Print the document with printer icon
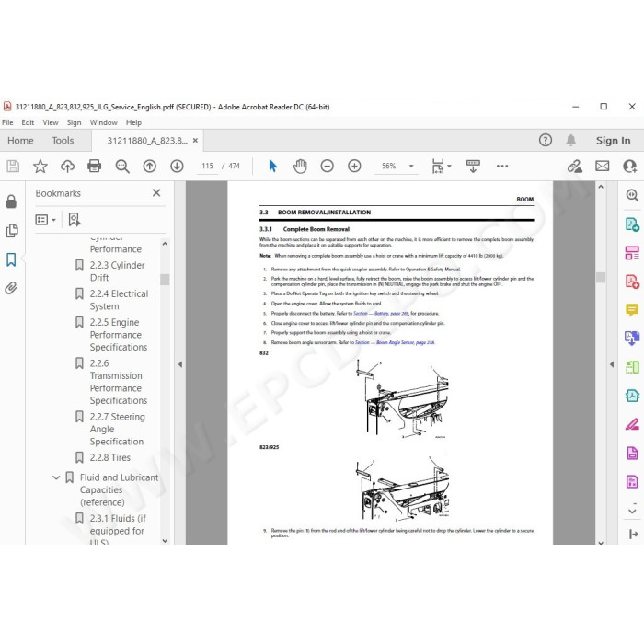Viewport: 644px width, 644px height. click(x=94, y=166)
